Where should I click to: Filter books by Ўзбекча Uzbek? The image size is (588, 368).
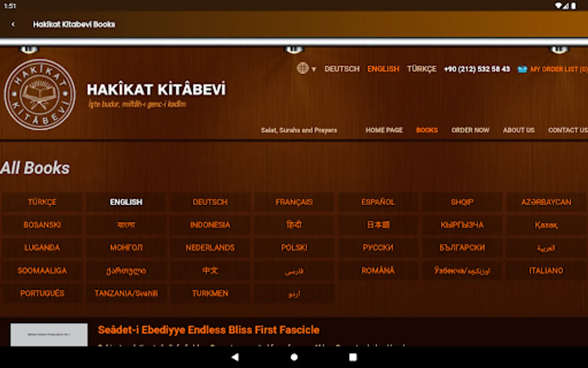pyautogui.click(x=462, y=271)
